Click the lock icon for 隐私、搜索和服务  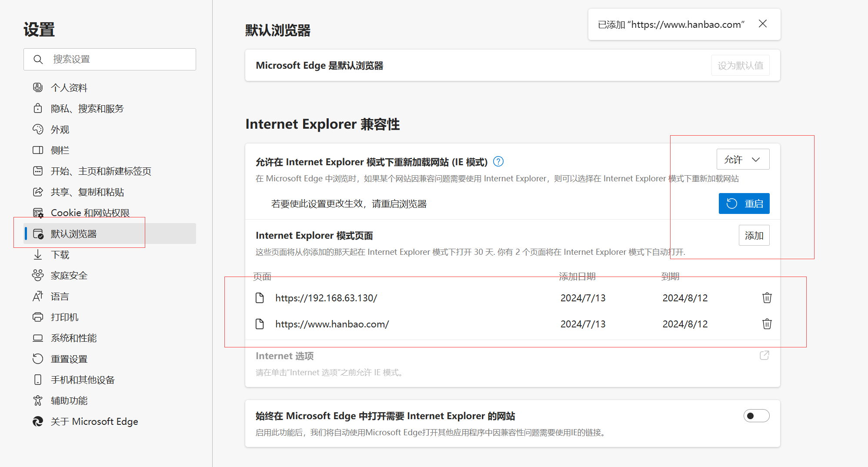[38, 108]
